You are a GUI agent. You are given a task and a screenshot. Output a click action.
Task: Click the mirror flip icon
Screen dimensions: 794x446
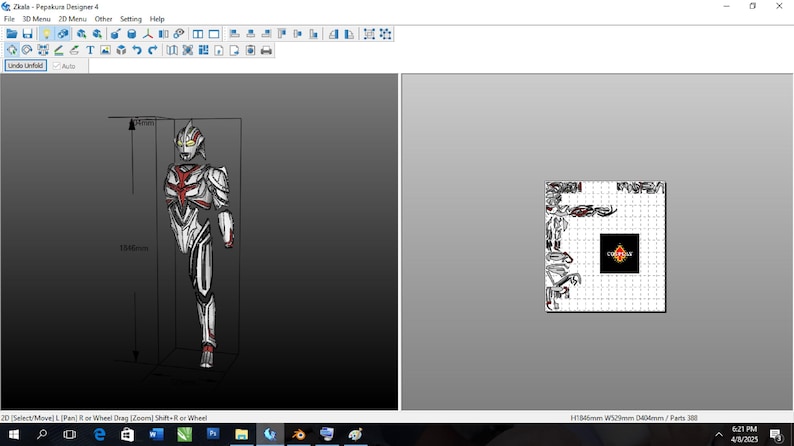pos(163,34)
